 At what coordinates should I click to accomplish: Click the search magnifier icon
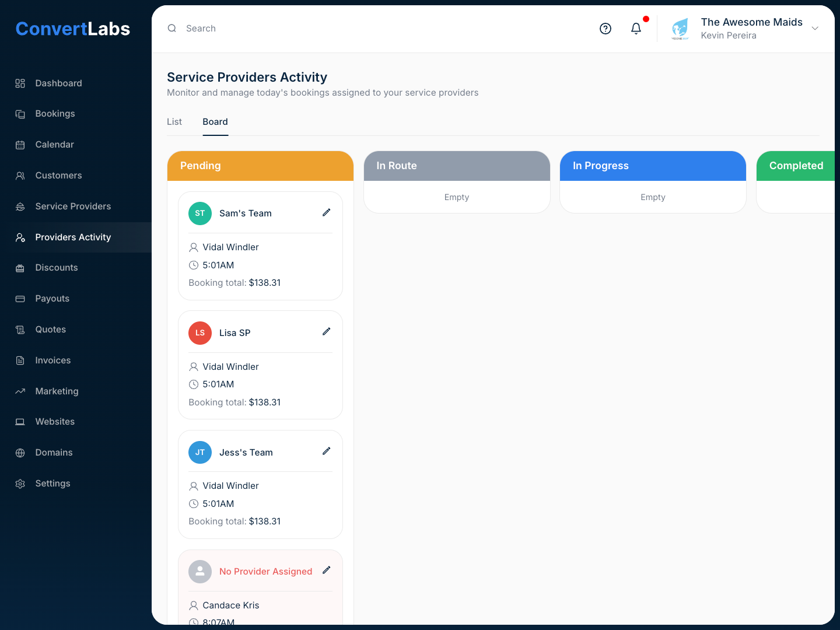pyautogui.click(x=172, y=28)
